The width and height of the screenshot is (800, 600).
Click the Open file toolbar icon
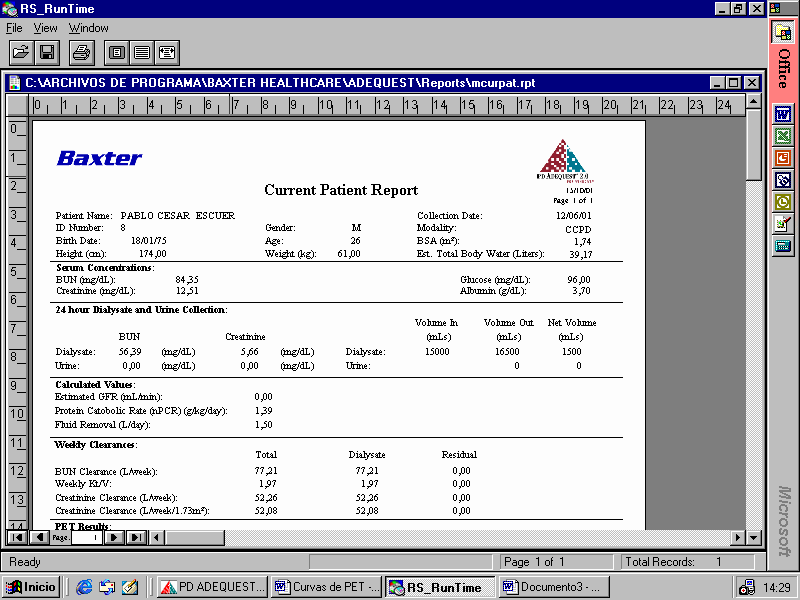(x=20, y=52)
